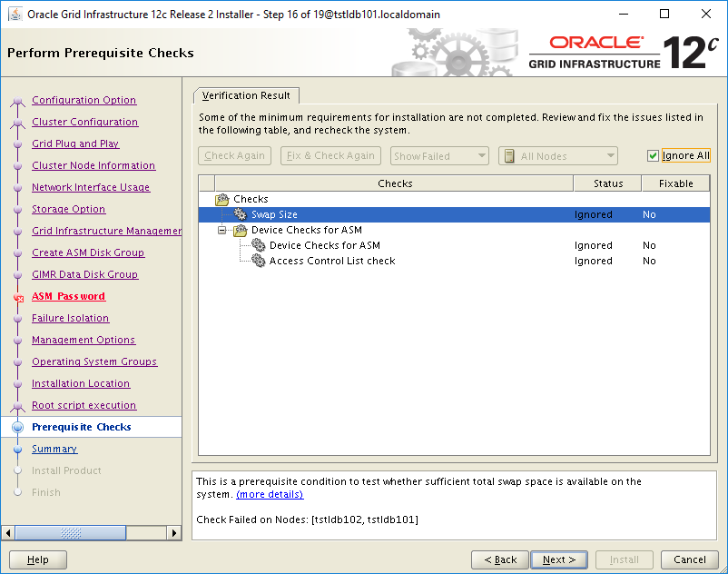Click the Prerequisite Checks current step marker
This screenshot has height=574, width=728.
[17, 427]
